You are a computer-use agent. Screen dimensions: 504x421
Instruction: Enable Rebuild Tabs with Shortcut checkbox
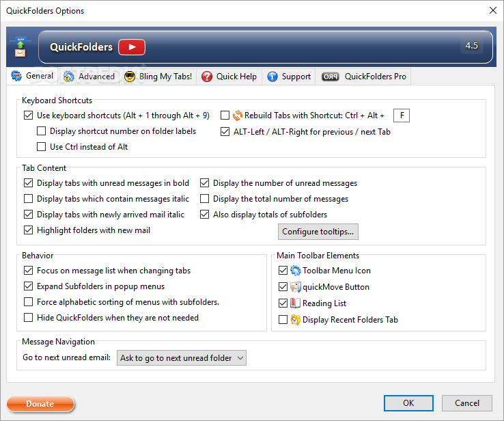tap(225, 115)
